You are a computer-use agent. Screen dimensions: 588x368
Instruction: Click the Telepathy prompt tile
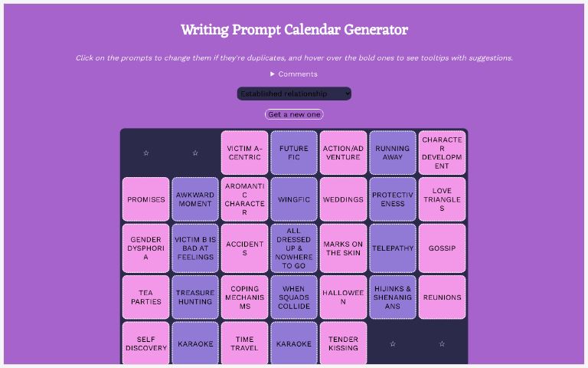(393, 248)
